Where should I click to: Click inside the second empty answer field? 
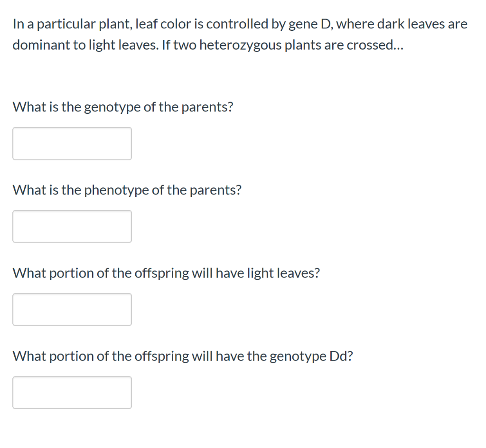pos(72,226)
